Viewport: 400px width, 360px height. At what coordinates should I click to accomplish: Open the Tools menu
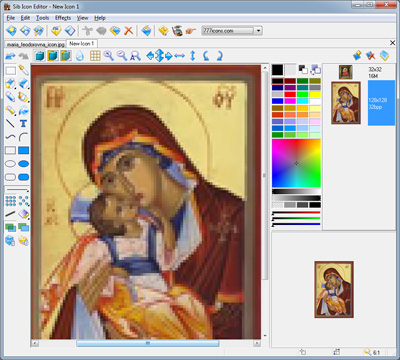(x=42, y=18)
